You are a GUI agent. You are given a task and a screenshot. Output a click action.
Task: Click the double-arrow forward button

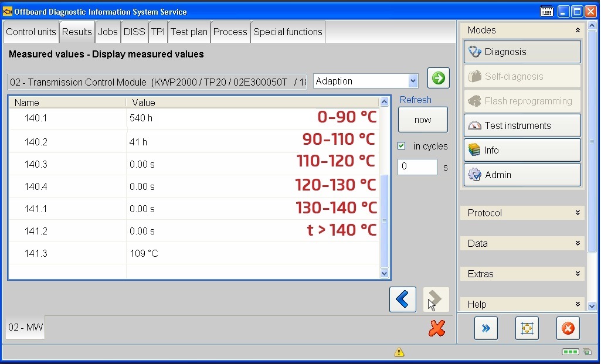485,329
